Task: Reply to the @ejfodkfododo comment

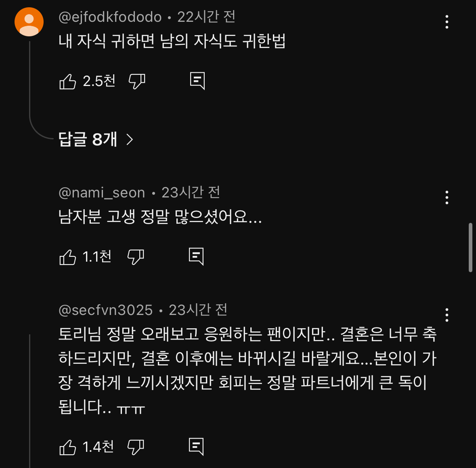Action: click(x=197, y=81)
